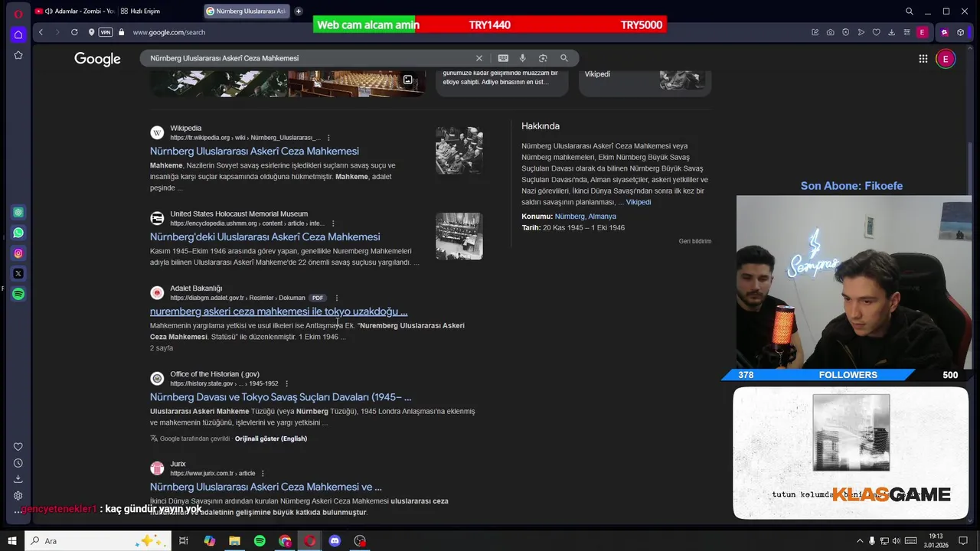Open the on-screen keyboard input tool
Viewport: 980px width, 551px height.
pos(503,58)
